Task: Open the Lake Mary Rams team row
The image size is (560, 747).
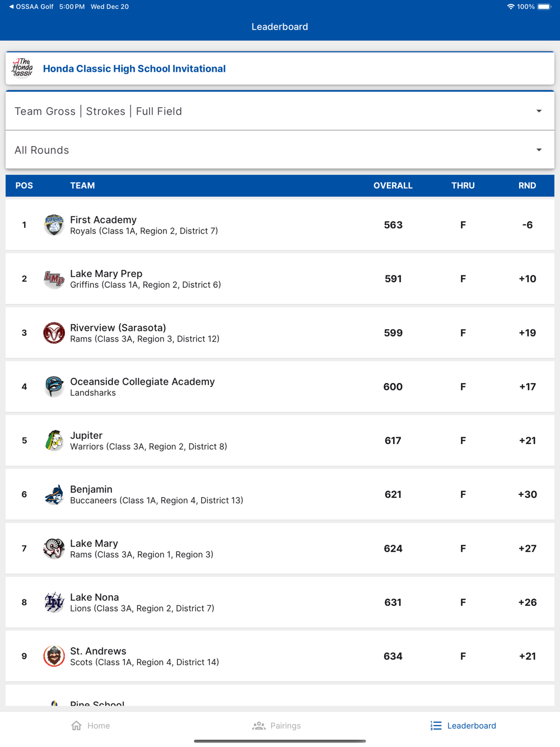Action: coord(279,549)
